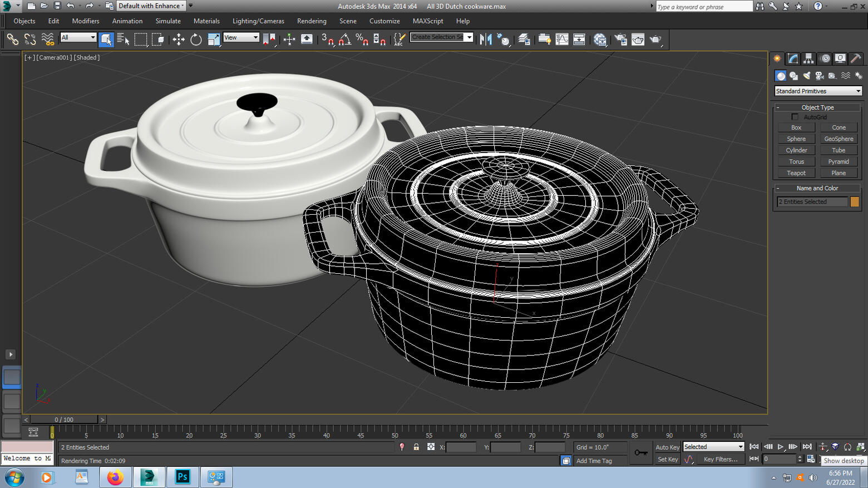Open the Modifiers menu

[x=86, y=21]
